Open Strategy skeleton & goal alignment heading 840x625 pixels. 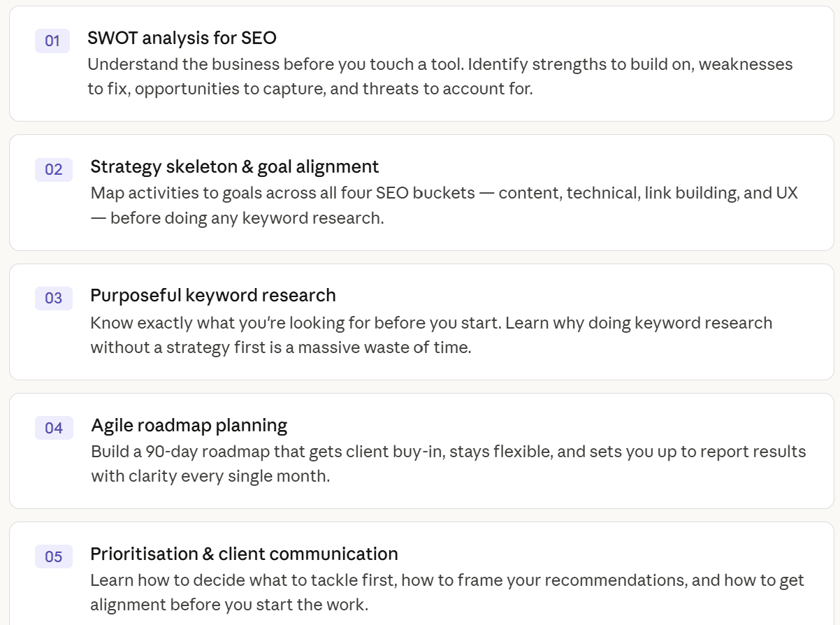point(235,166)
